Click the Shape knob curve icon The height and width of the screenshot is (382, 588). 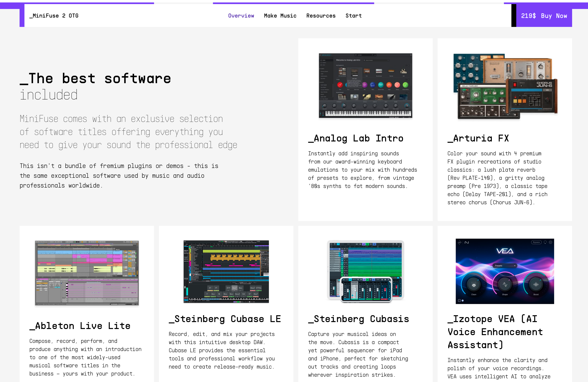pyautogui.click(x=505, y=285)
